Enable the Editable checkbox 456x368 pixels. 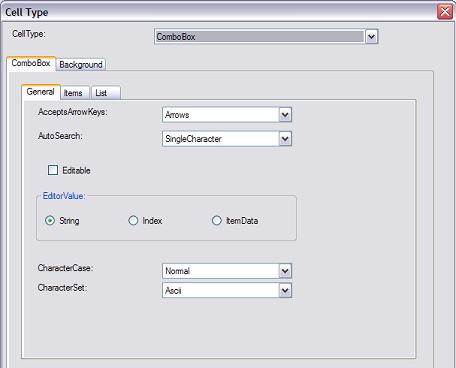tap(53, 170)
